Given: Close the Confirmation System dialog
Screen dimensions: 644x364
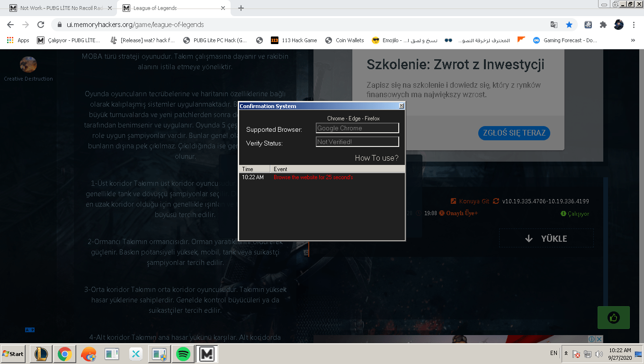Looking at the screenshot, I should point(401,106).
